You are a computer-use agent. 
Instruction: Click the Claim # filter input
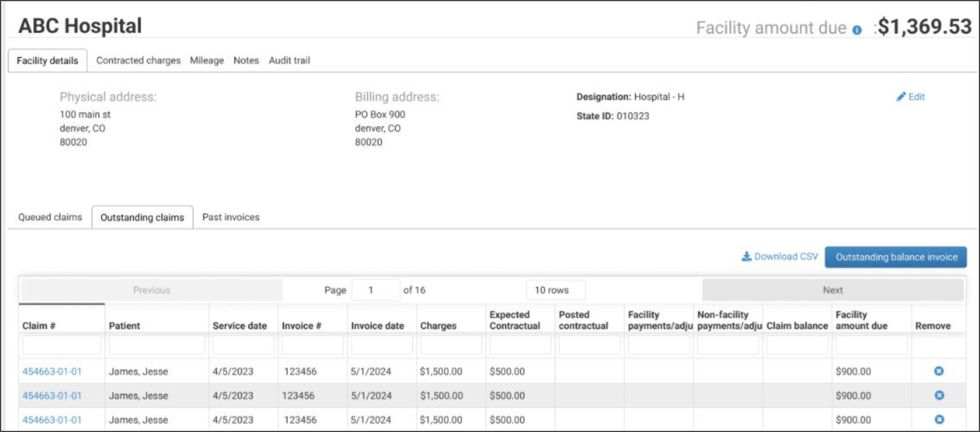click(x=62, y=345)
